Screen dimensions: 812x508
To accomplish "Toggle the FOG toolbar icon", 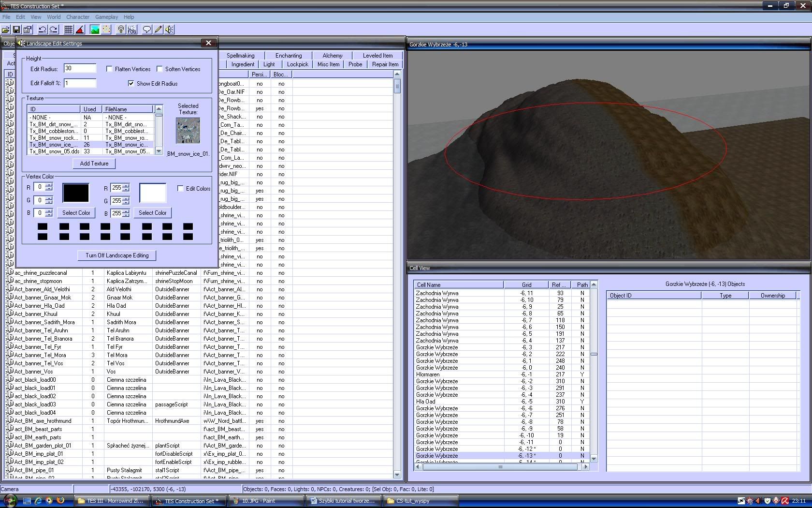I will (x=132, y=30).
